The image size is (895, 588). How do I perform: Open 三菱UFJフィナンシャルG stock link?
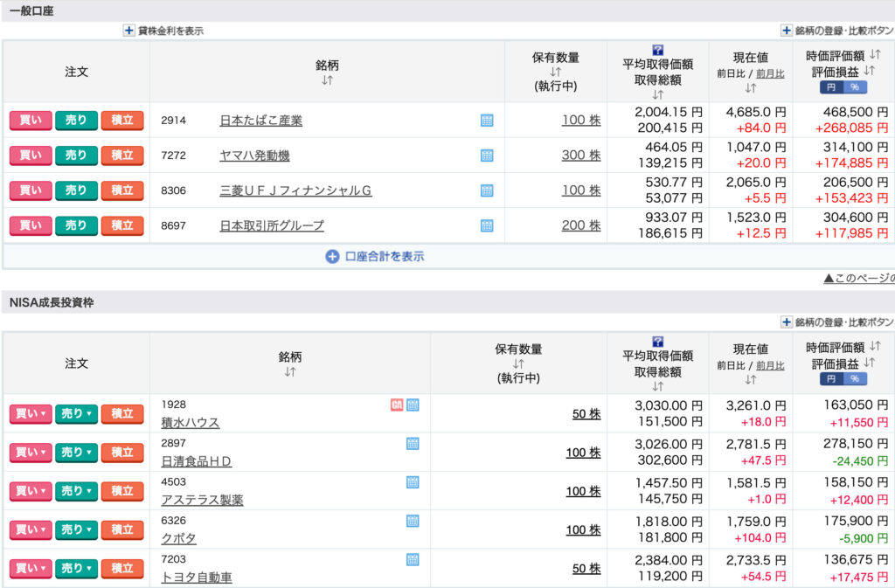[295, 190]
